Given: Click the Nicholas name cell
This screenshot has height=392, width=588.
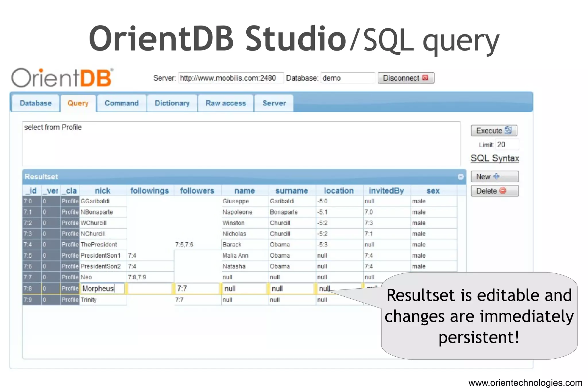Looking at the screenshot, I should click(245, 234).
